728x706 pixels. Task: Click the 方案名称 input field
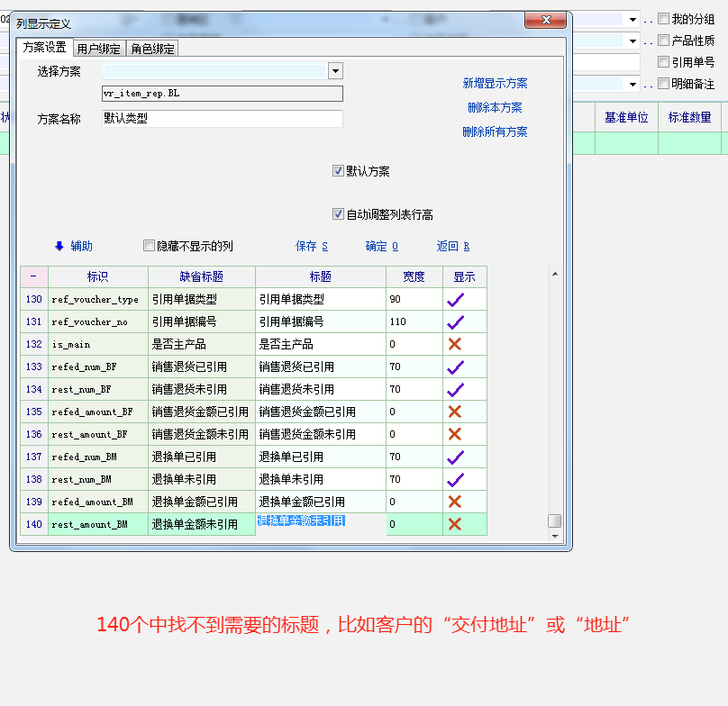coord(222,118)
